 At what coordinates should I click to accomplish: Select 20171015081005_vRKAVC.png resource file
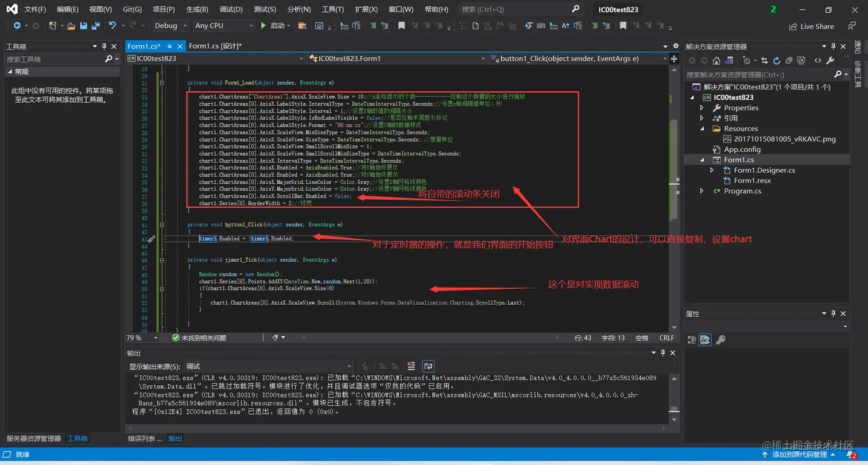coord(778,139)
